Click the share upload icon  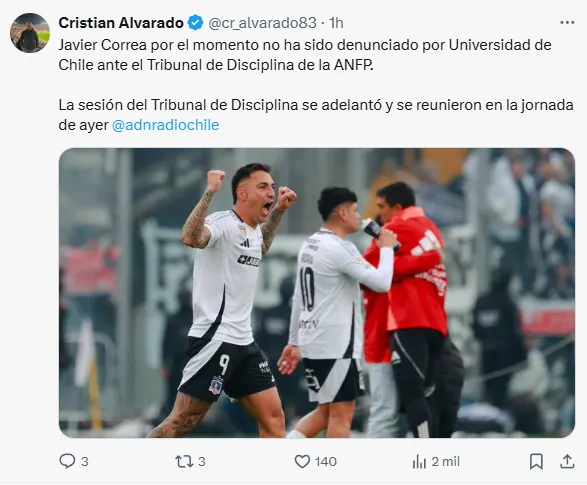click(567, 461)
